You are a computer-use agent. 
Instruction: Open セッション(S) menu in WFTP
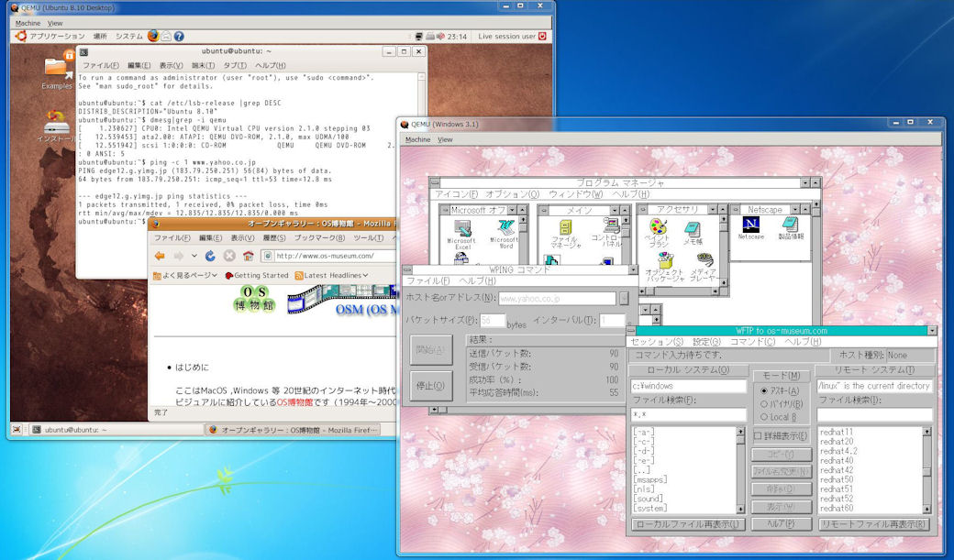tap(657, 342)
